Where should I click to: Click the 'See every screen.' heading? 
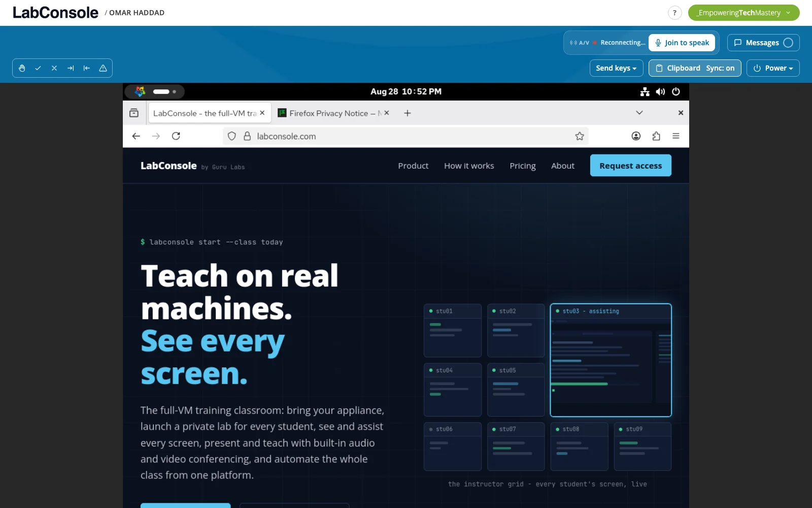213,357
